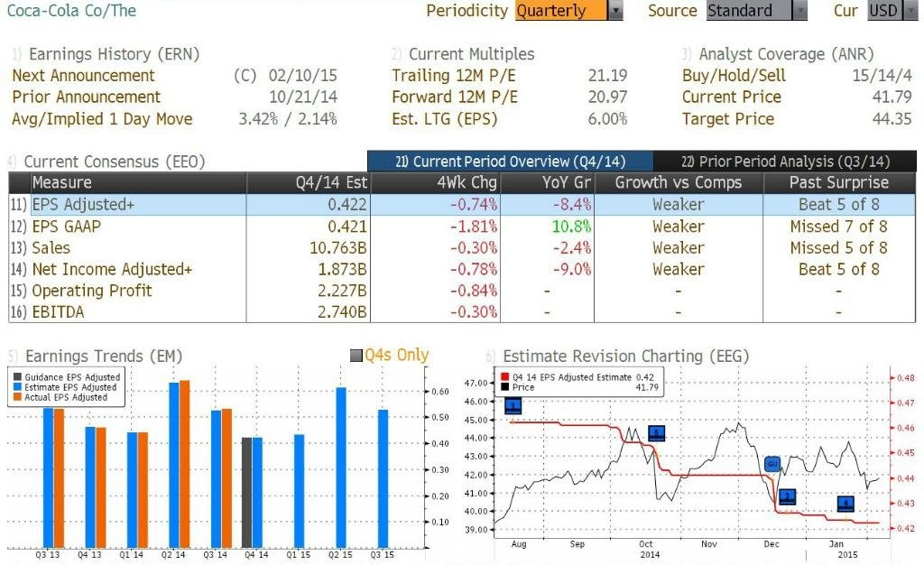Click the Measure column header
924x565 pixels.
(138, 182)
